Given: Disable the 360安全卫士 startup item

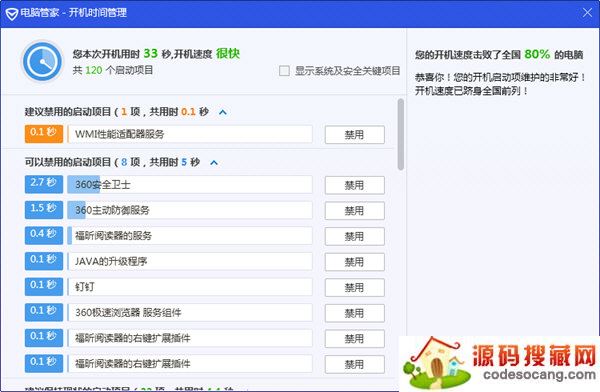Looking at the screenshot, I should coord(355,185).
